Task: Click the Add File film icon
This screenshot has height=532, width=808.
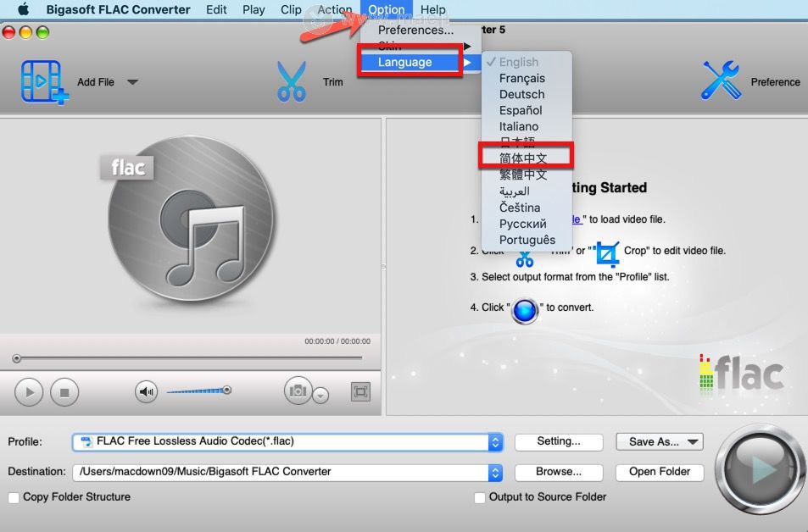Action: 44,82
